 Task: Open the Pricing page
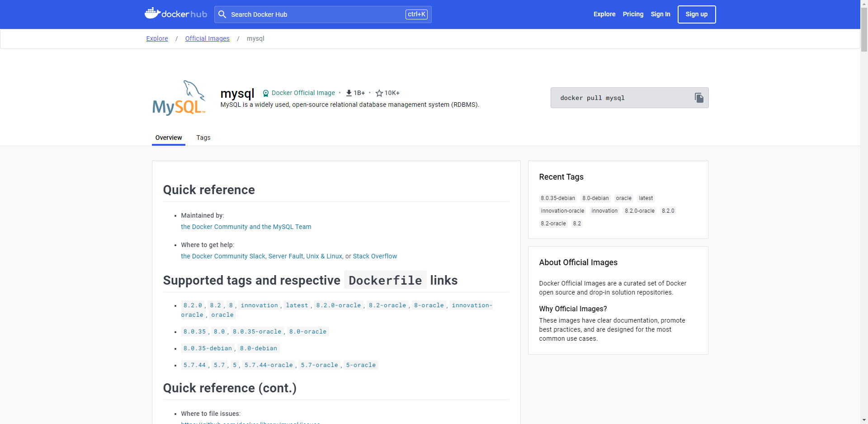pos(633,14)
